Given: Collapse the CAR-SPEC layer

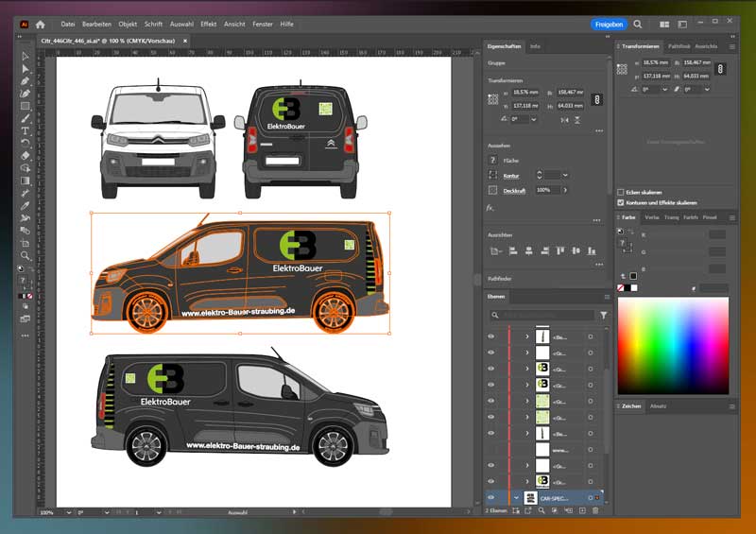Looking at the screenshot, I should click(x=516, y=497).
